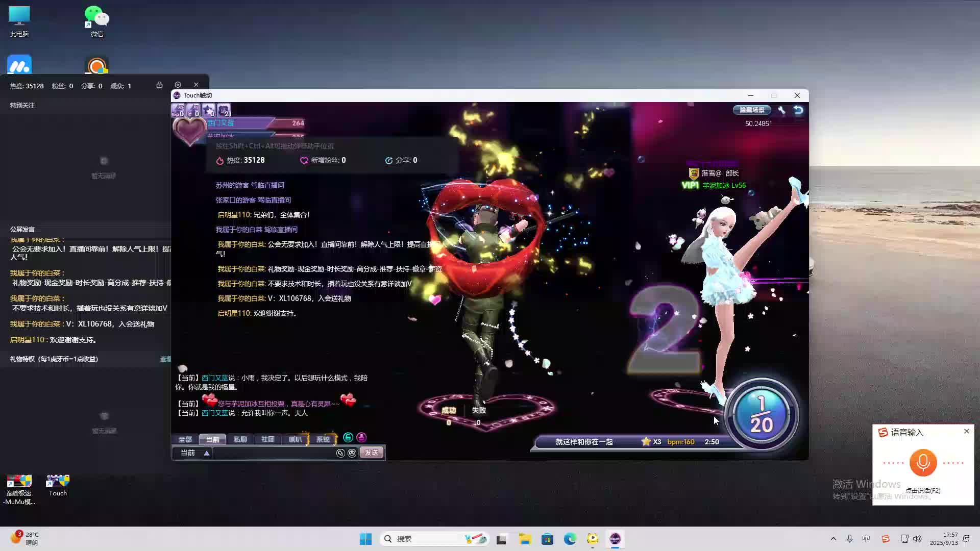Toggle microphone in system tray
Viewport: 980px width, 551px height.
[849, 539]
